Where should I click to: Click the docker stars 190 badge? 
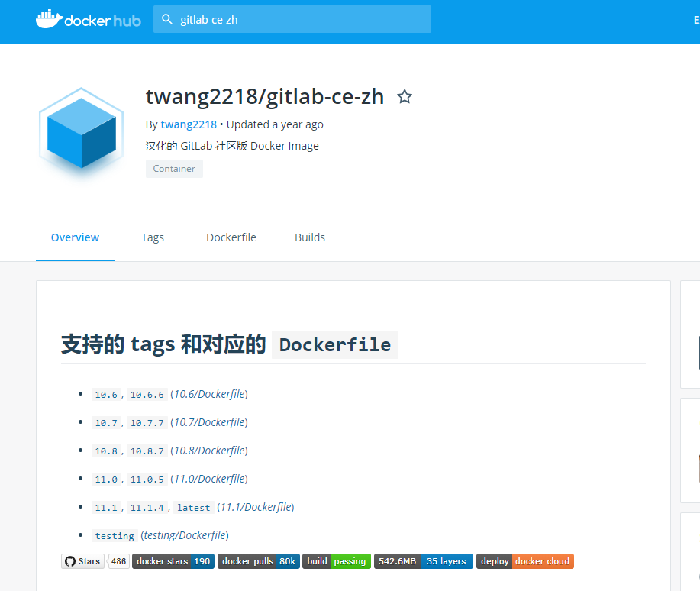[x=173, y=561]
